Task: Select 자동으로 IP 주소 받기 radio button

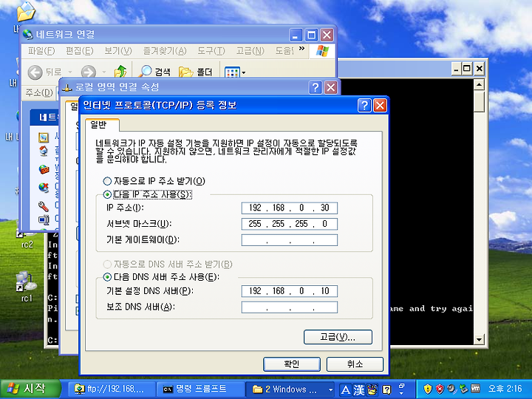Action: click(107, 181)
